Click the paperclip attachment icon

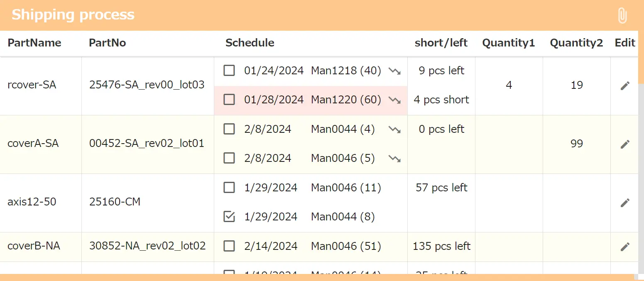pyautogui.click(x=622, y=16)
